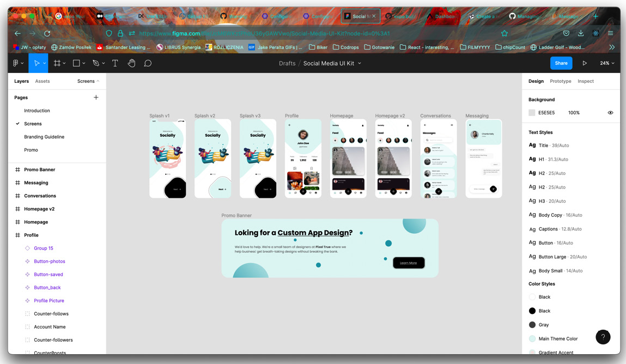Screen dimensions: 626x364
Task: Open the Comment tool
Action: tap(148, 63)
